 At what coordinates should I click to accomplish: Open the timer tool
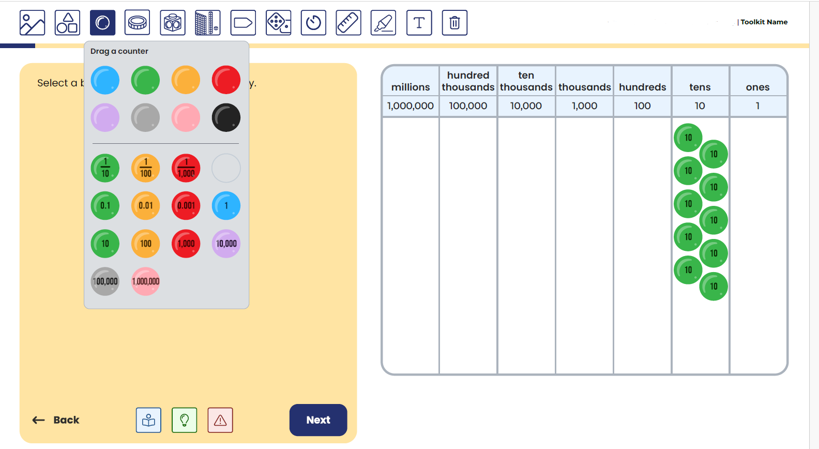point(313,22)
